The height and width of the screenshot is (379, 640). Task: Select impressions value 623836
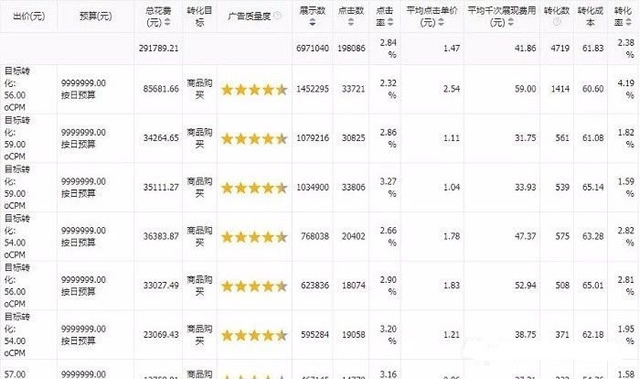coord(315,285)
